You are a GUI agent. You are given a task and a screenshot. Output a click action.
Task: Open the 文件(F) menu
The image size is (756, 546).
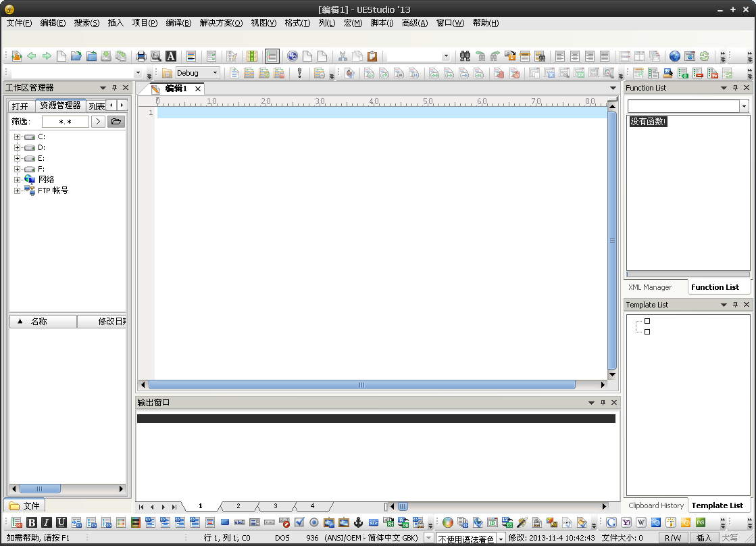coord(20,23)
